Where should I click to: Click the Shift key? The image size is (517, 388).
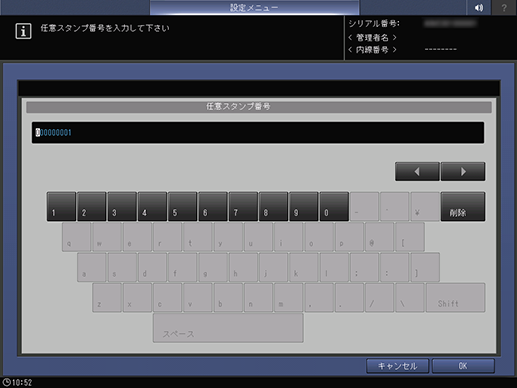coord(456,298)
